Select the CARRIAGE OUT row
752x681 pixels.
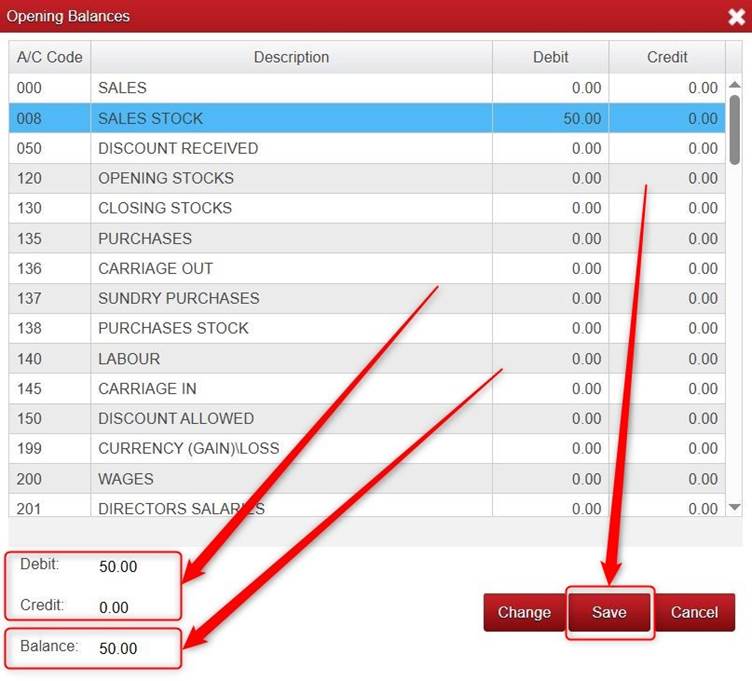tap(367, 268)
